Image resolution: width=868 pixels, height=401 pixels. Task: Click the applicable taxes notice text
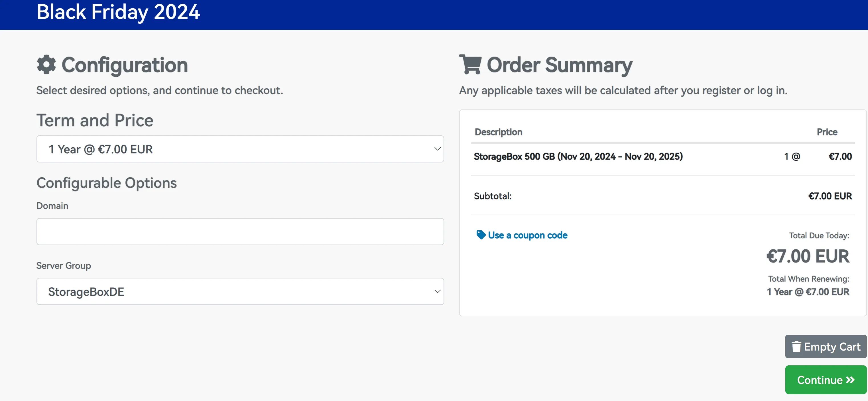coord(623,90)
